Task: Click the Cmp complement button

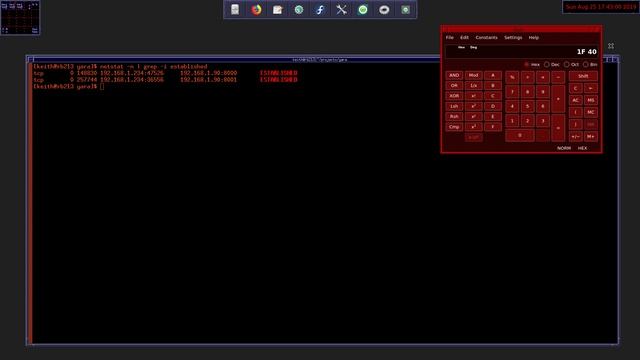Action: (454, 127)
